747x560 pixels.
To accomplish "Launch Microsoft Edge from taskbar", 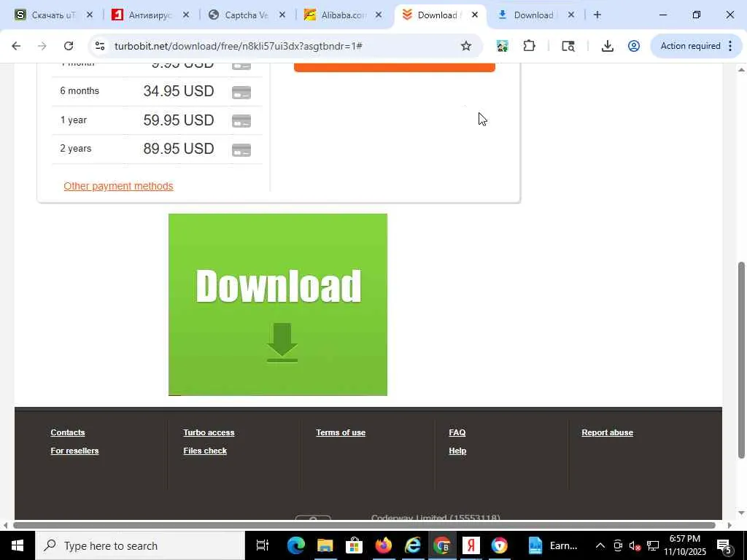I will 296,545.
